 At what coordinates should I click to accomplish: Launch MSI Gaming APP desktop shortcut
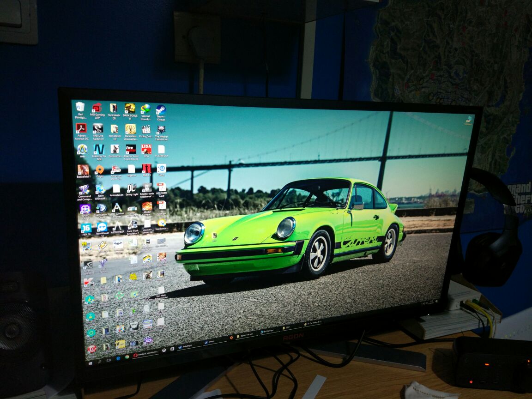pyautogui.click(x=97, y=111)
